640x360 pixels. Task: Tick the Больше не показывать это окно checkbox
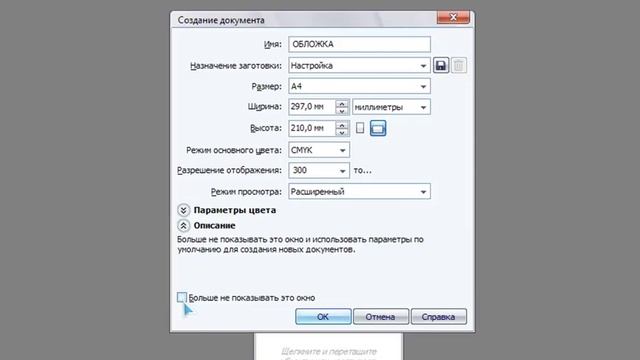point(182,297)
